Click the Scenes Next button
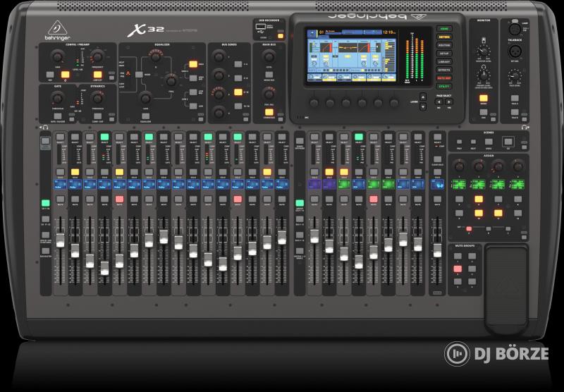The image size is (564, 392). 473,142
